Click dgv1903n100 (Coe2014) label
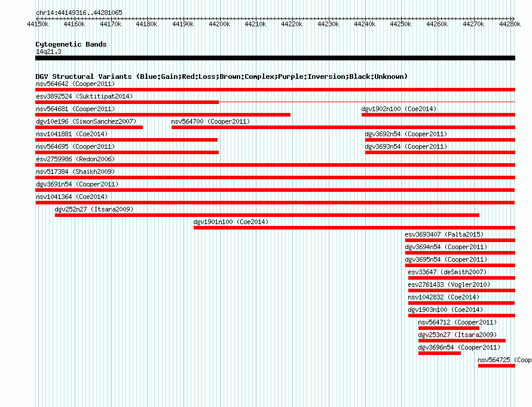This screenshot has width=532, height=407. coord(445,310)
